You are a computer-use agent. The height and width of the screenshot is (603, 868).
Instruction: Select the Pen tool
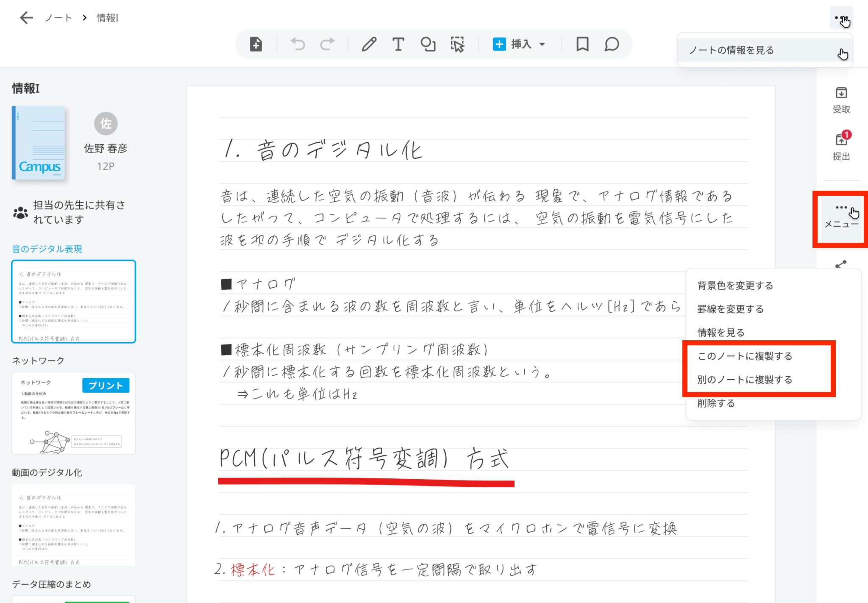click(x=369, y=44)
